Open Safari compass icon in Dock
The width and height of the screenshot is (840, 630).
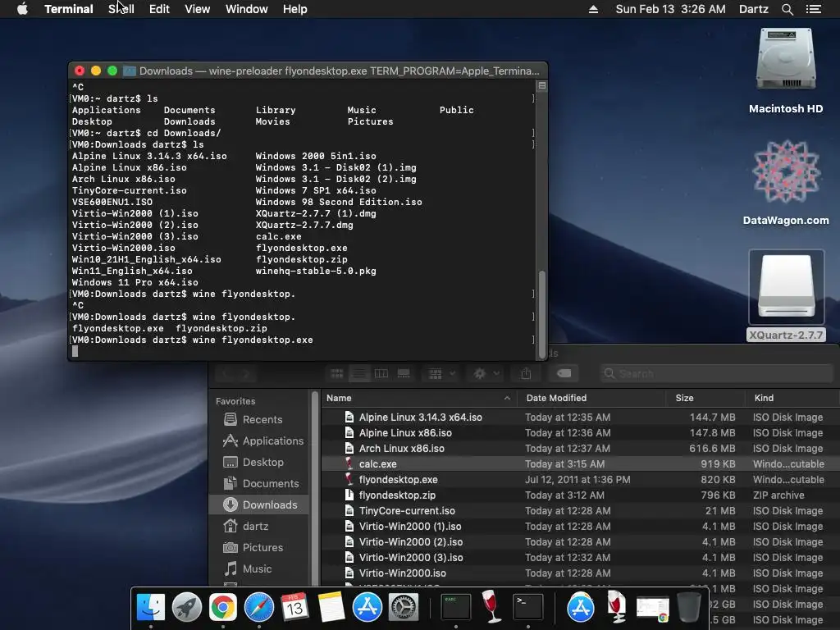[258, 607]
